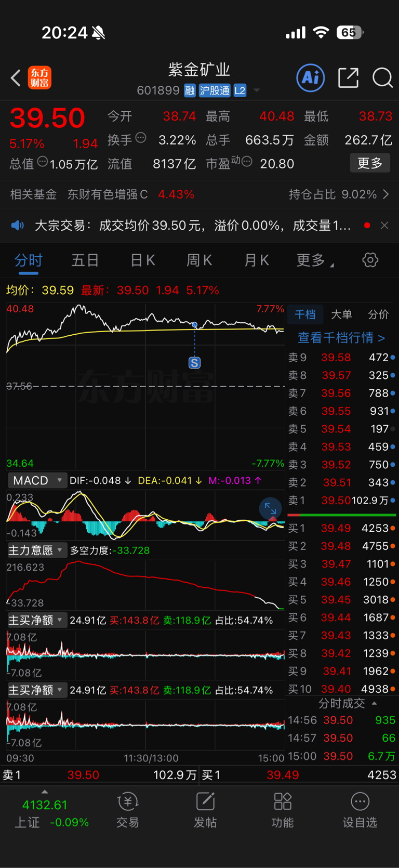Switch to the 月K tab
The height and width of the screenshot is (868, 399).
click(256, 260)
